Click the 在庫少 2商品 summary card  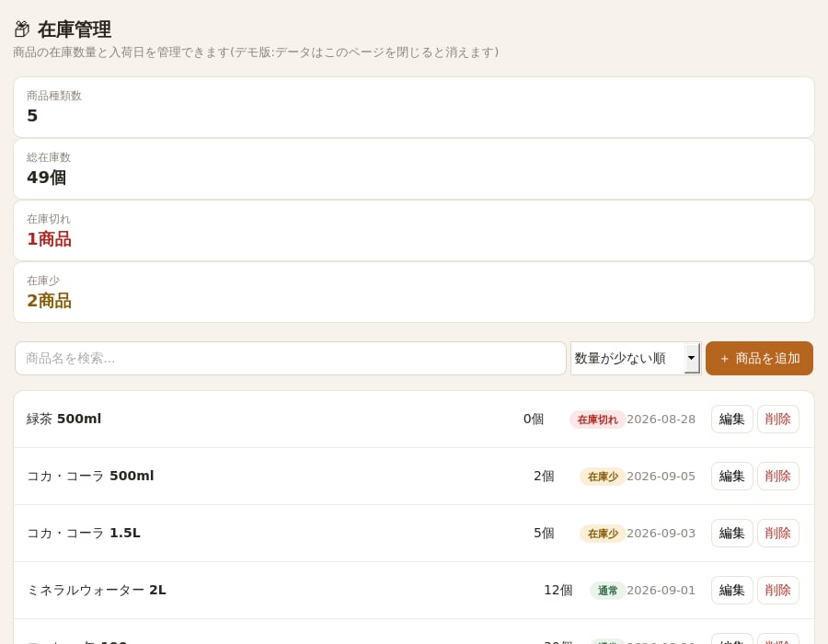pos(414,293)
